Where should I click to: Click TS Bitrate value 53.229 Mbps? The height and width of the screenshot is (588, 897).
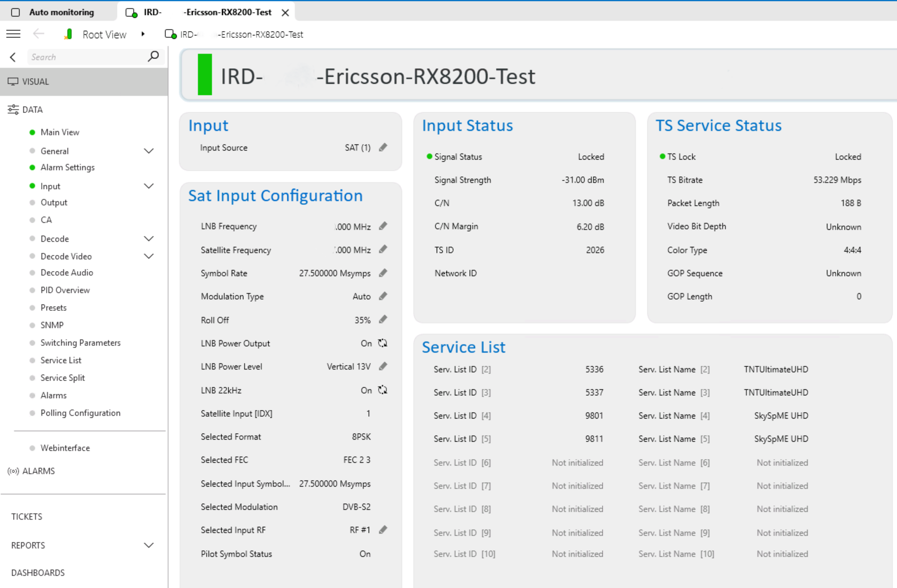pos(837,180)
